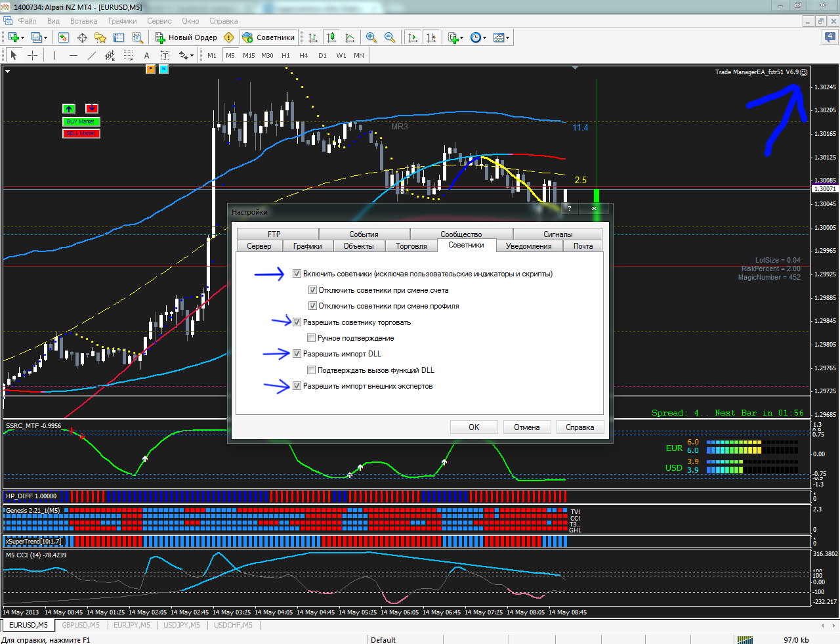
Task: Select the vertical line drawing tool
Action: (x=54, y=55)
